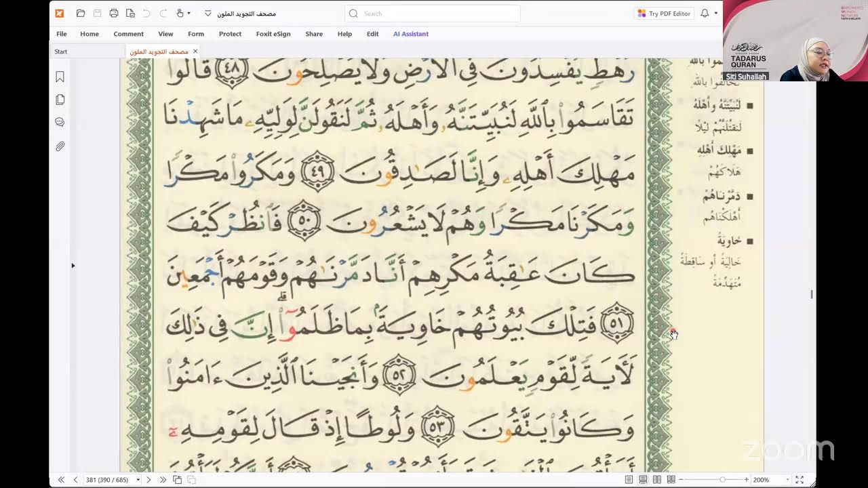Undo the last action
This screenshot has height=488, width=868.
[147, 13]
